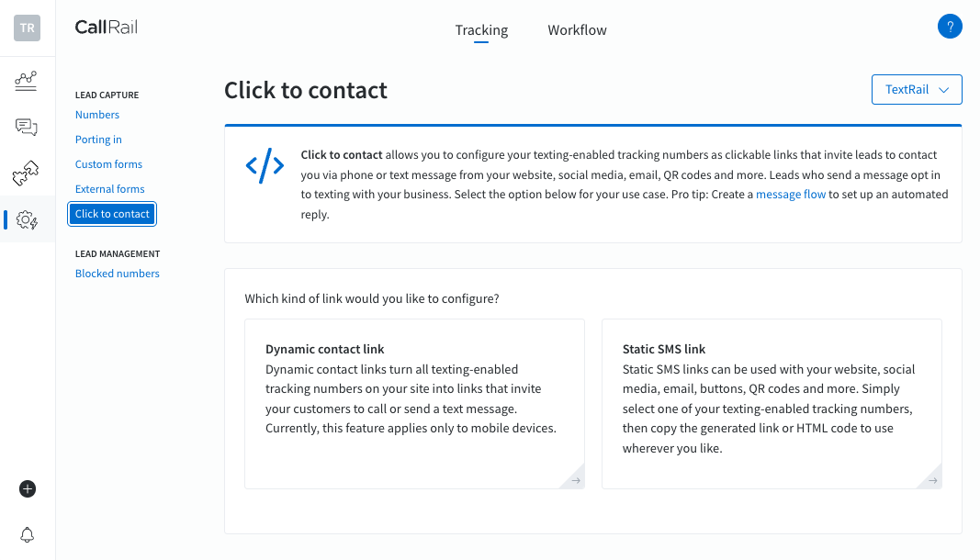Open the TR account avatar

[27, 28]
